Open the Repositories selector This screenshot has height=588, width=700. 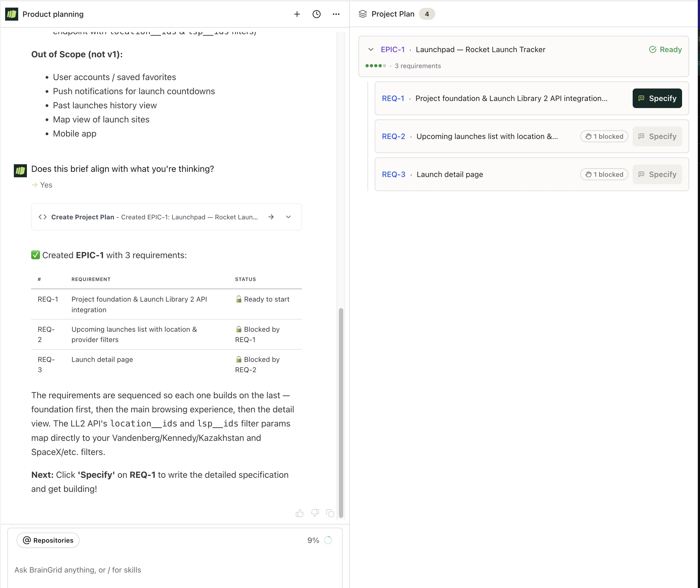point(48,540)
